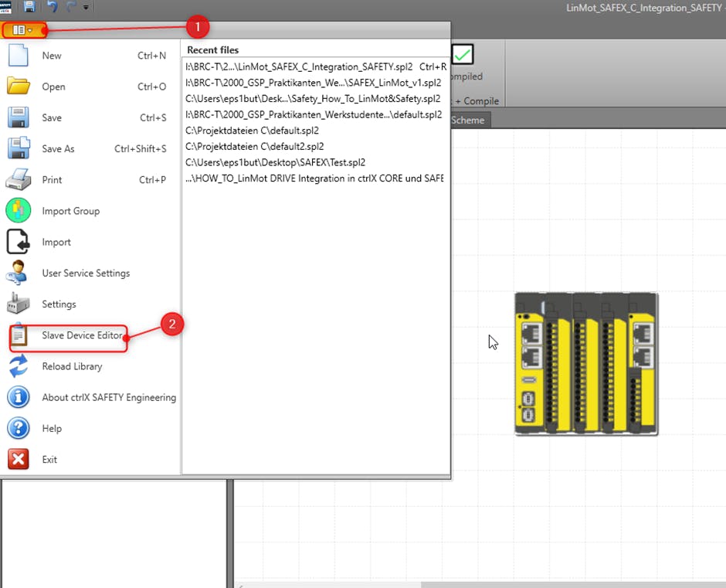Open About ctrlX SAFETY Engineering
726x588 pixels.
click(108, 398)
